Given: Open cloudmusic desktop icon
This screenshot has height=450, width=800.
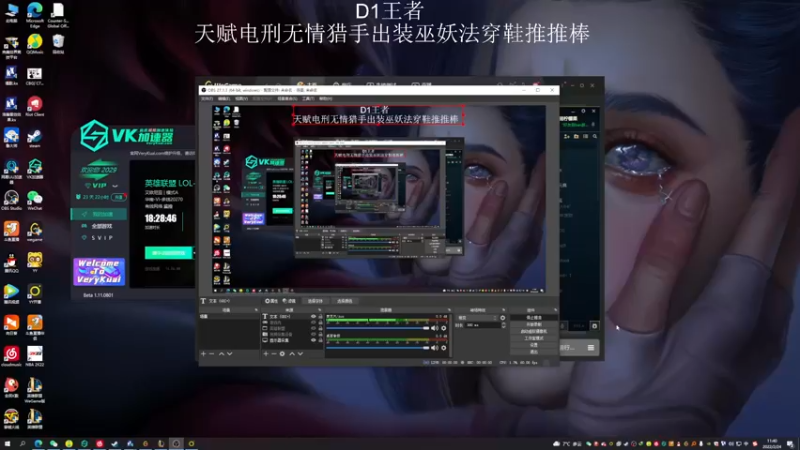Looking at the screenshot, I should tap(11, 356).
